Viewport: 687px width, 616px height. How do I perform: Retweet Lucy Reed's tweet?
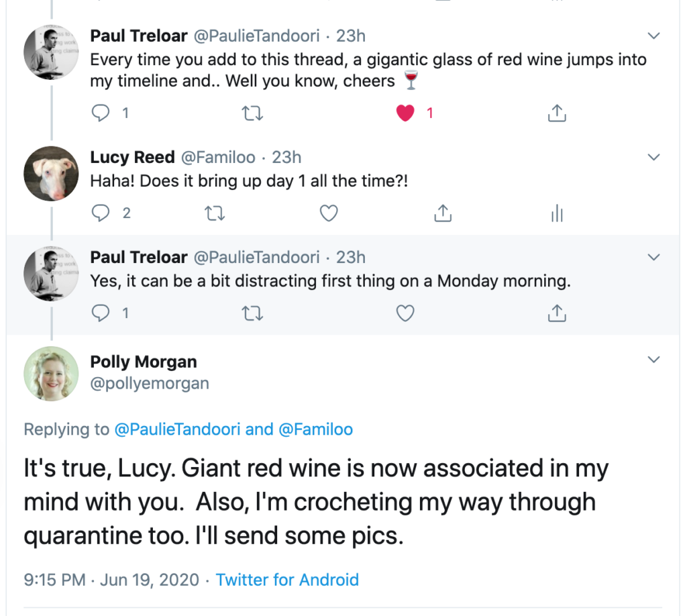coord(214,213)
